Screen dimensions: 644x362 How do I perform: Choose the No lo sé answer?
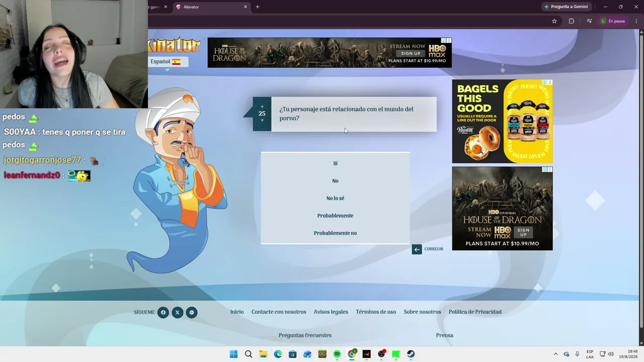click(335, 198)
